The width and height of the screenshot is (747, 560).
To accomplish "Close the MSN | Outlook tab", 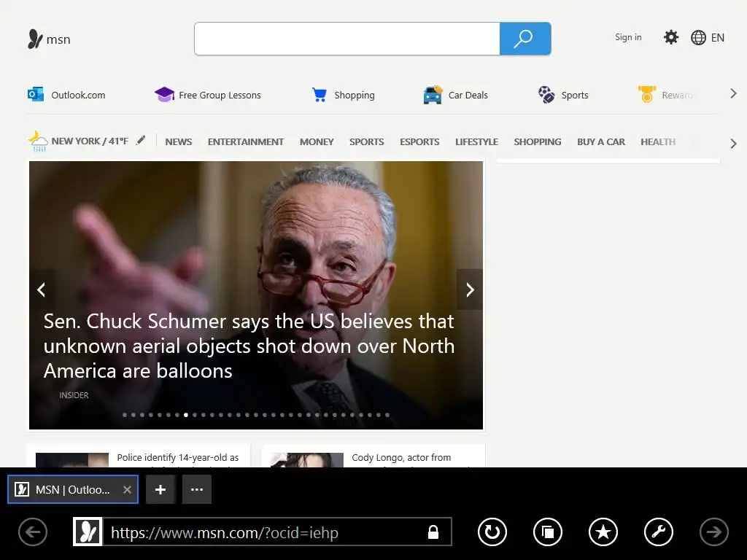I will pyautogui.click(x=127, y=489).
